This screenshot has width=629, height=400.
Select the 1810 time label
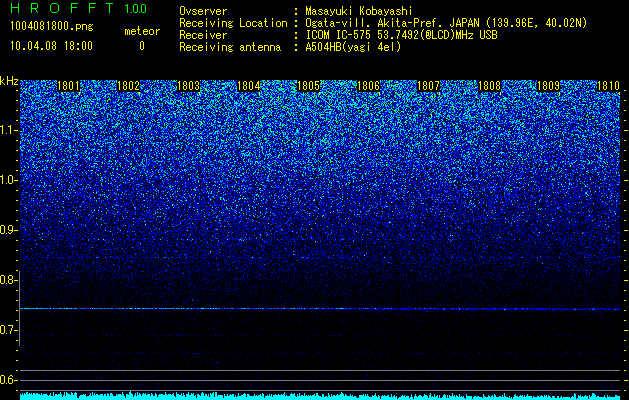coord(609,86)
